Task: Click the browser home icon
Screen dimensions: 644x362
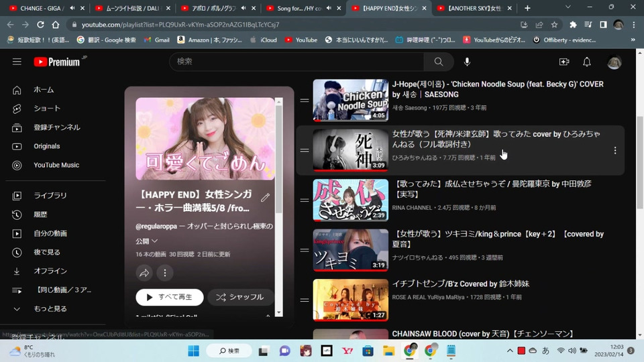Action: coord(56,25)
